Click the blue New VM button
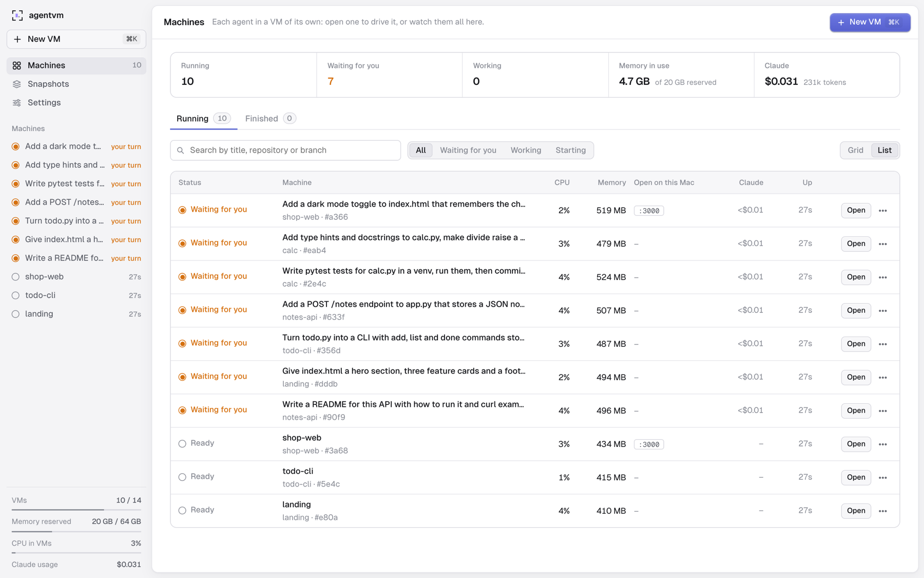Image resolution: width=924 pixels, height=578 pixels. click(870, 23)
